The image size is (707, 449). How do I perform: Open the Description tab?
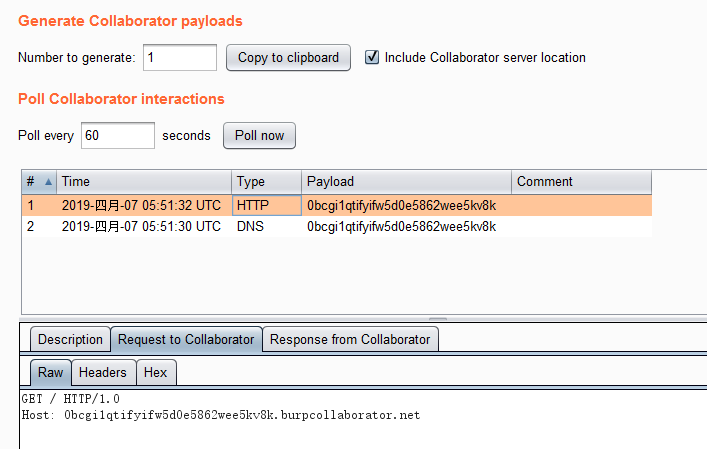click(x=70, y=339)
